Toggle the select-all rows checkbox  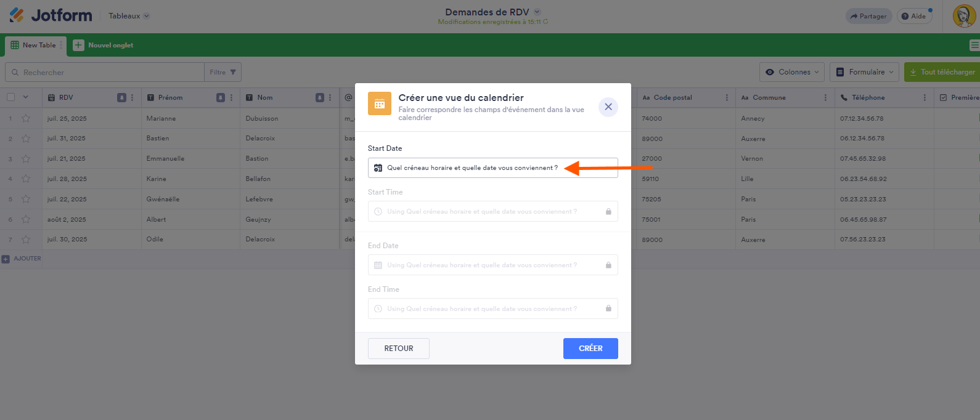11,97
